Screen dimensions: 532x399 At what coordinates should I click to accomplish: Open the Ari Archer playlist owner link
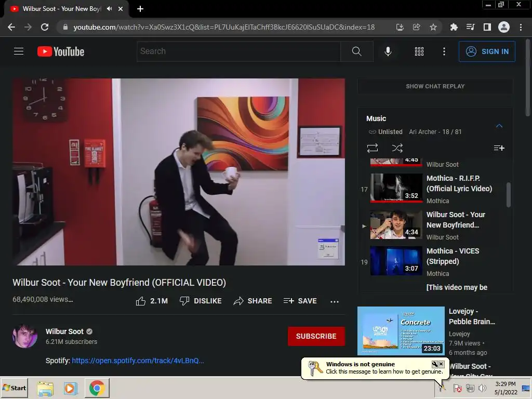pyautogui.click(x=422, y=131)
